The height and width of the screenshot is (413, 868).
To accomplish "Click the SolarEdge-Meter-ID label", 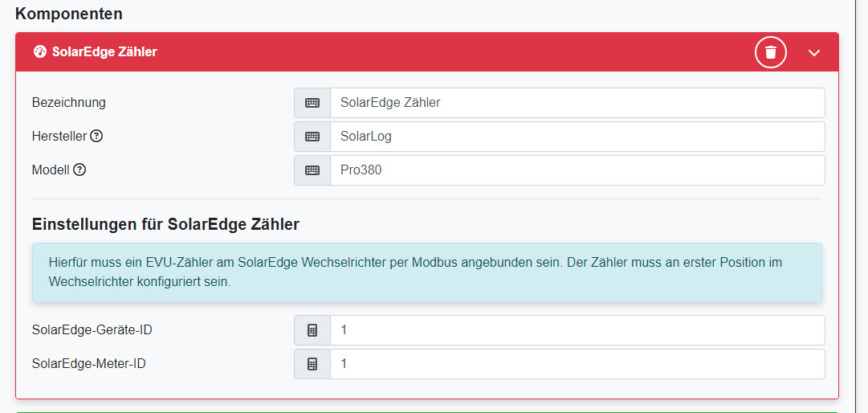I will 89,364.
